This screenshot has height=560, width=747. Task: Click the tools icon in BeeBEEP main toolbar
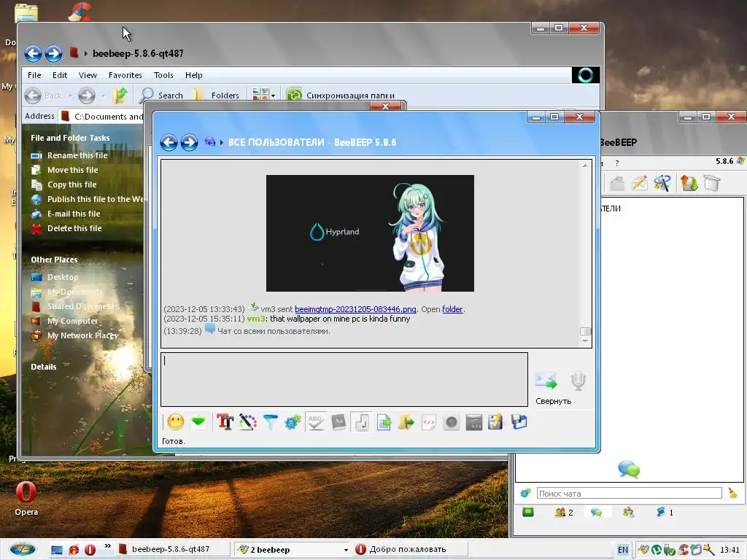(x=662, y=183)
